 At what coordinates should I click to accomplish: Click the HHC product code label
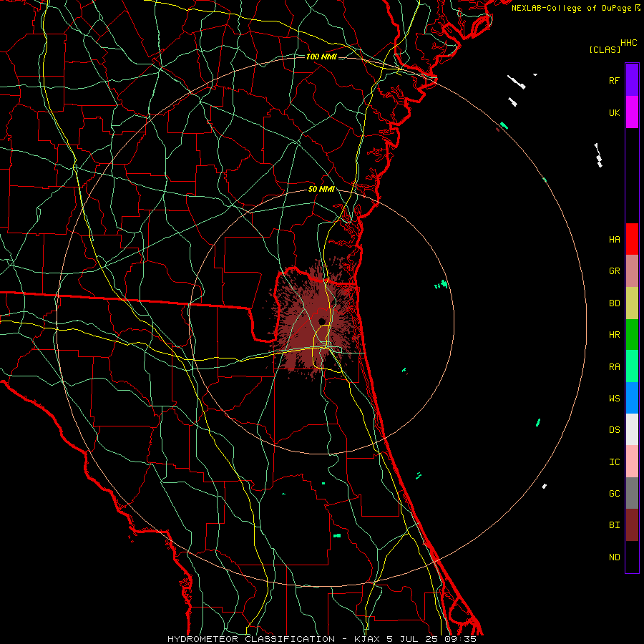(x=629, y=43)
